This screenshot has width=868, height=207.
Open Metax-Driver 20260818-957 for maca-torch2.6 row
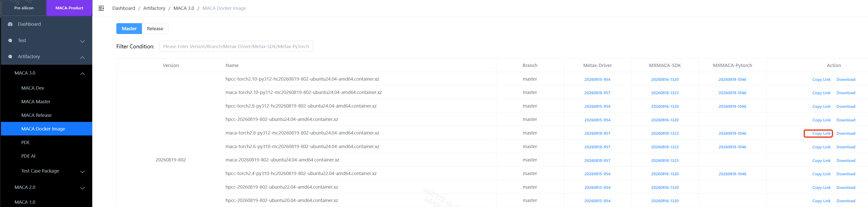coord(597,147)
